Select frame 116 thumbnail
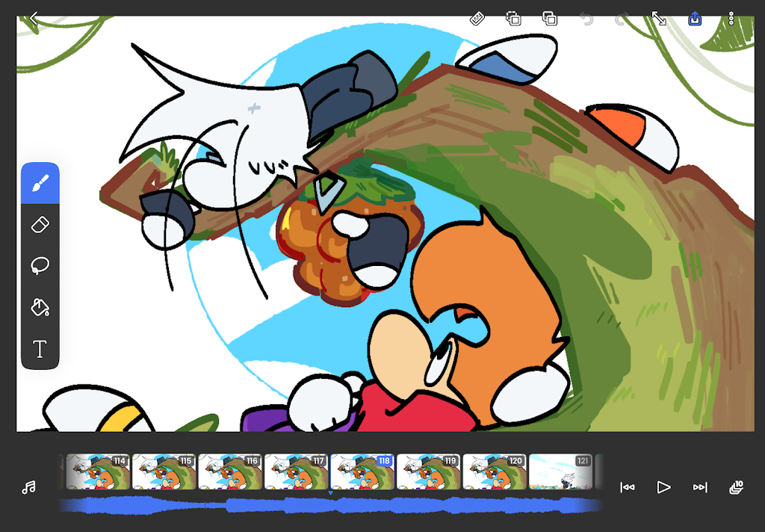This screenshot has width=765, height=532. [x=230, y=471]
